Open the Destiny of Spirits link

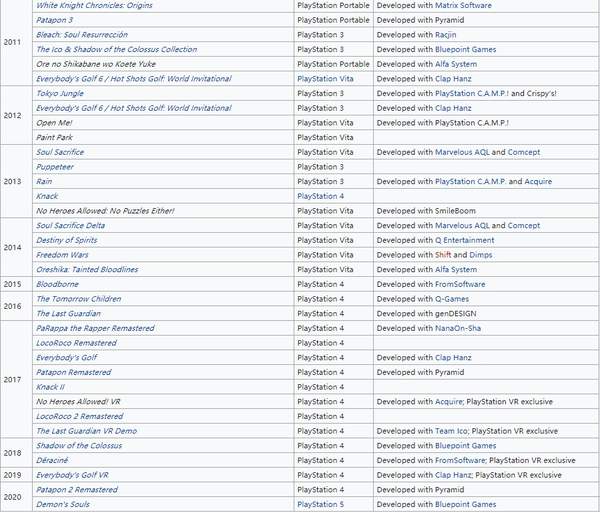tap(67, 240)
